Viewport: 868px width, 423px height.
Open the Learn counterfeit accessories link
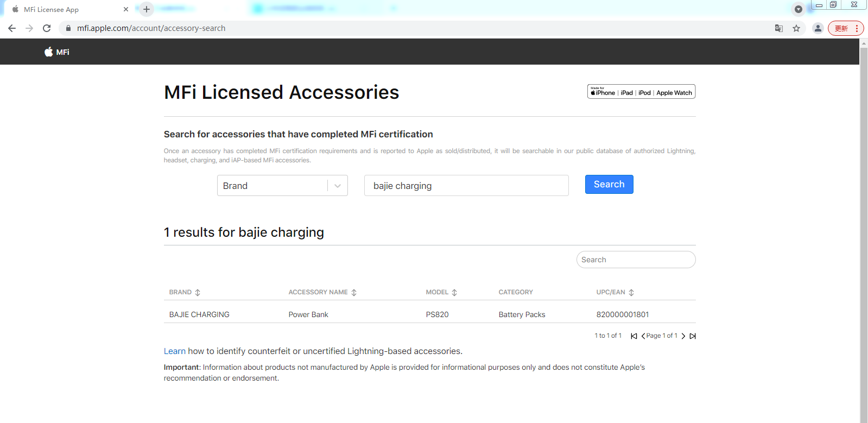coord(175,351)
